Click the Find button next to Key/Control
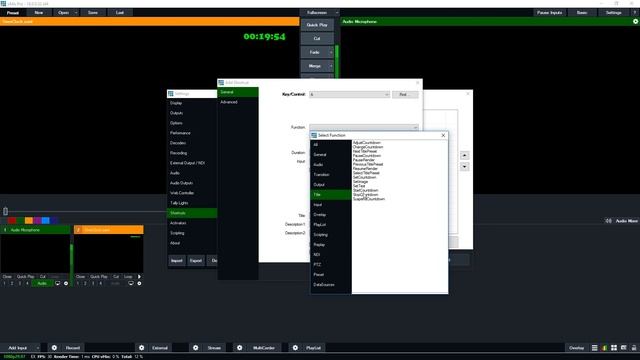This screenshot has height=360, width=640. point(405,94)
